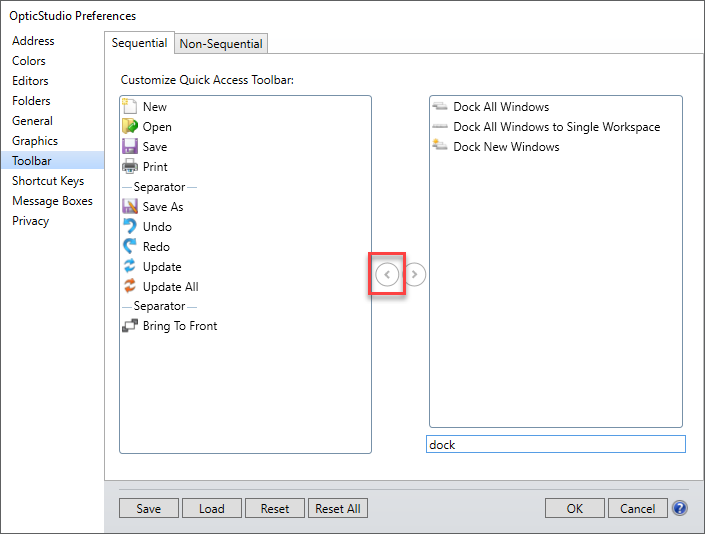Open the Address preferences section

click(x=33, y=41)
